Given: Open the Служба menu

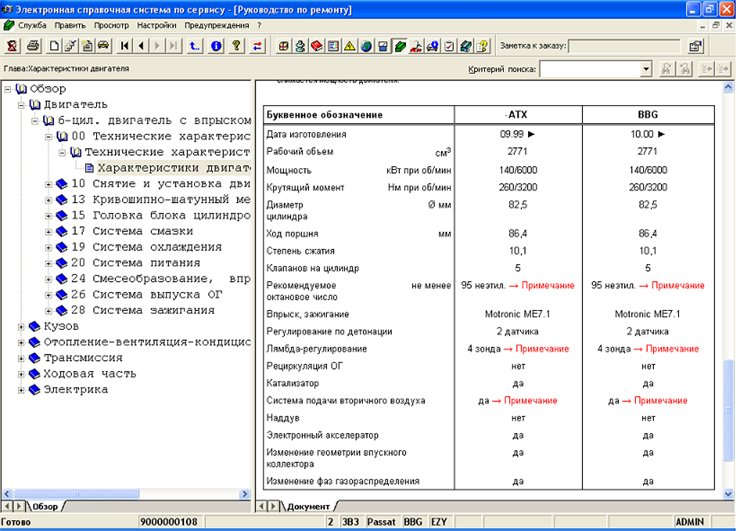Looking at the screenshot, I should pyautogui.click(x=32, y=25).
